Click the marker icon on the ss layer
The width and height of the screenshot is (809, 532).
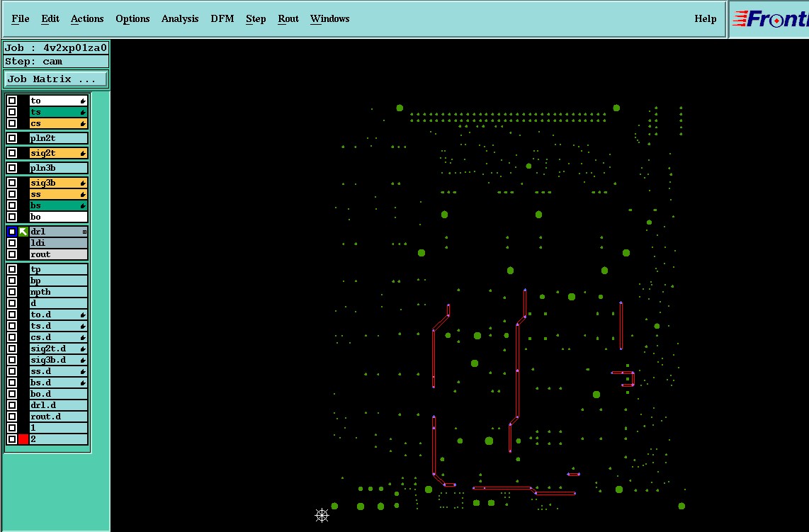click(x=83, y=195)
